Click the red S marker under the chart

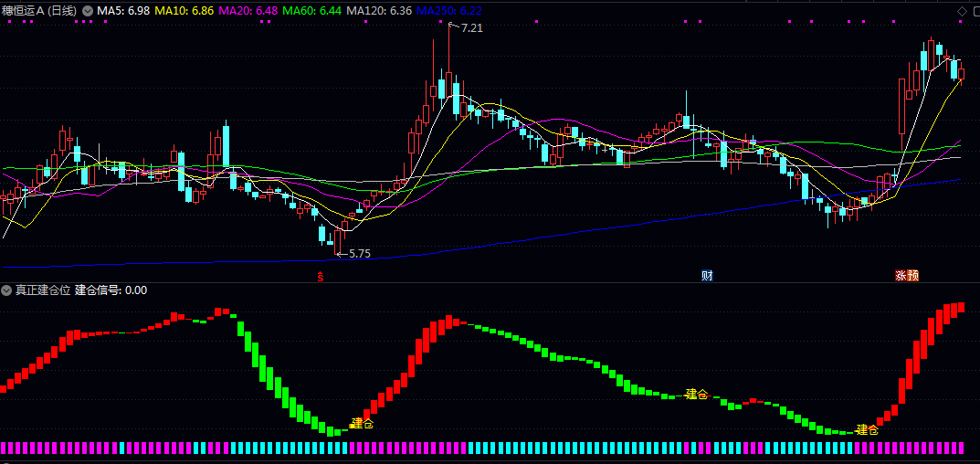(x=321, y=276)
